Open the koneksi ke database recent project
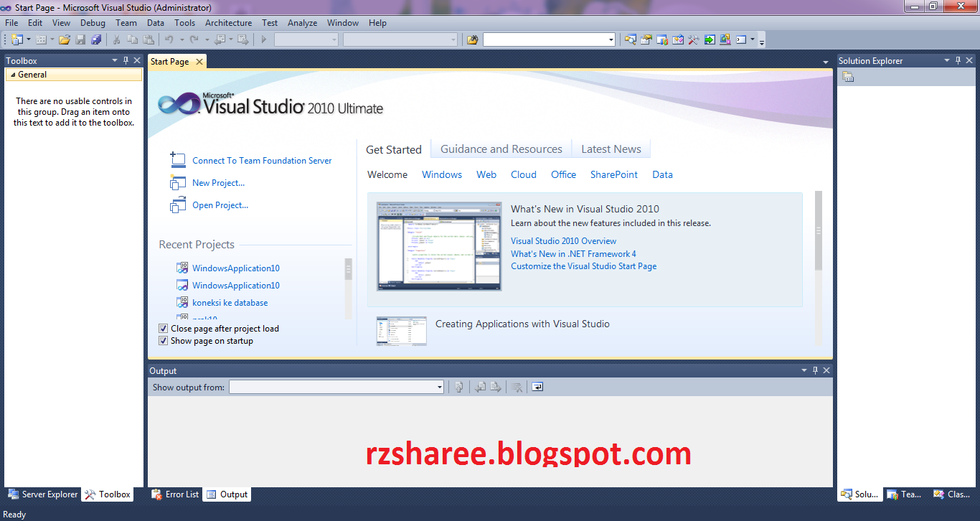This screenshot has width=980, height=521. (x=230, y=302)
